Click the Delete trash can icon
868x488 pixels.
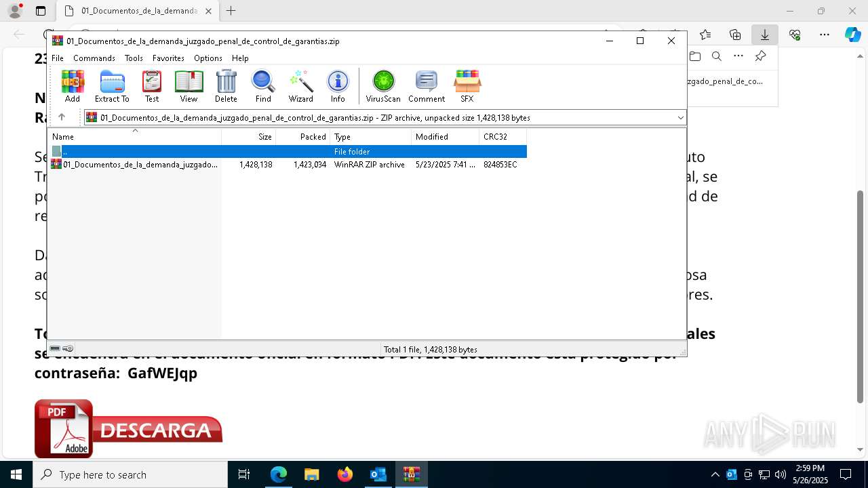pos(226,86)
